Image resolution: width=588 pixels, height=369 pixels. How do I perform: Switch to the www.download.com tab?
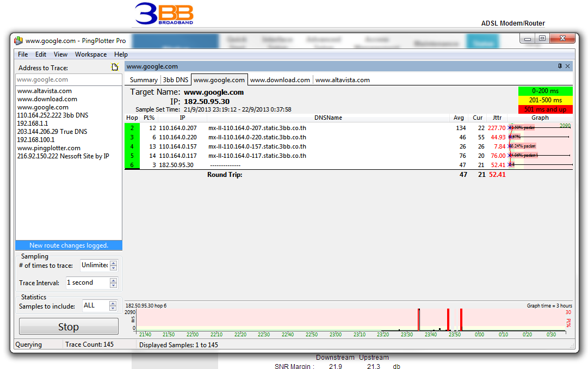(280, 80)
